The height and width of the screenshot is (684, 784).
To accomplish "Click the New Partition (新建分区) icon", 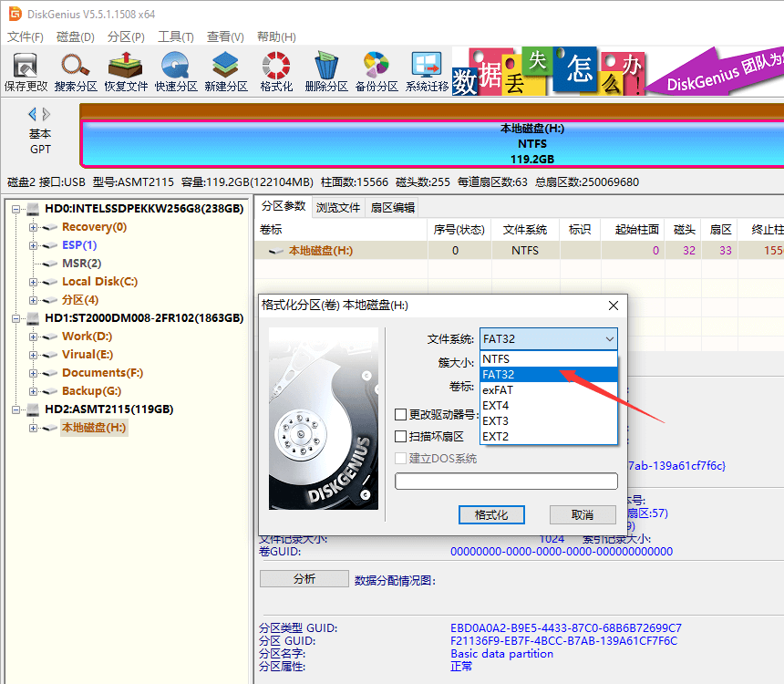I will 226,71.
